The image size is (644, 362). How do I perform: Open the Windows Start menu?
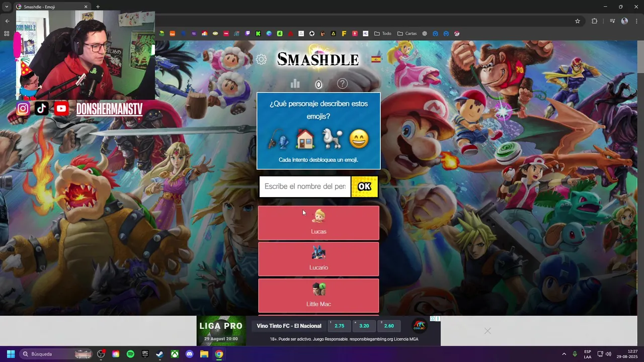click(11, 354)
